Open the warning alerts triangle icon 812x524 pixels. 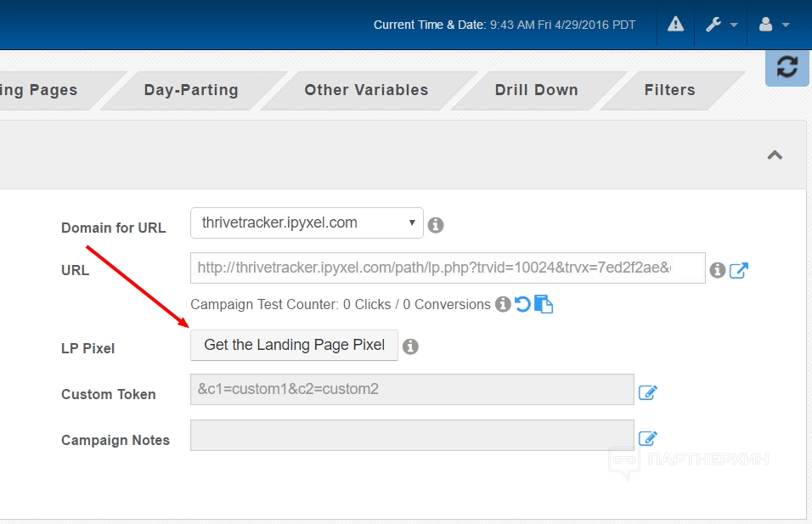tap(675, 25)
